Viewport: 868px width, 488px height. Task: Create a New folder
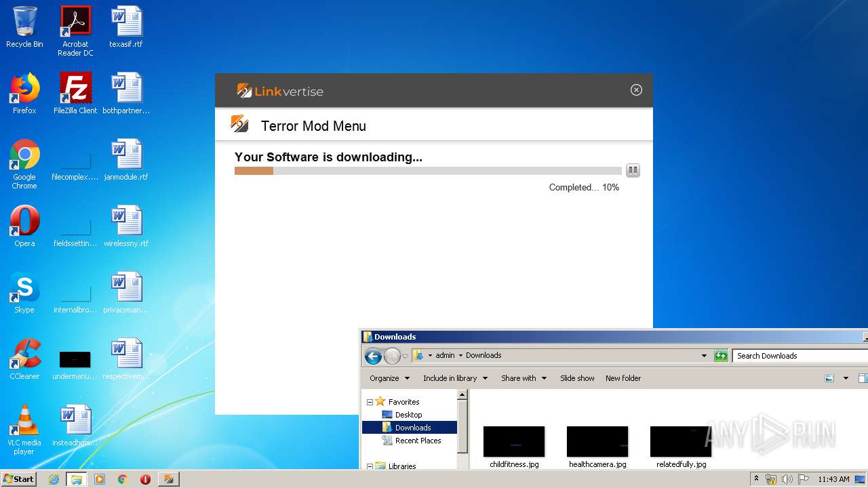tap(623, 378)
